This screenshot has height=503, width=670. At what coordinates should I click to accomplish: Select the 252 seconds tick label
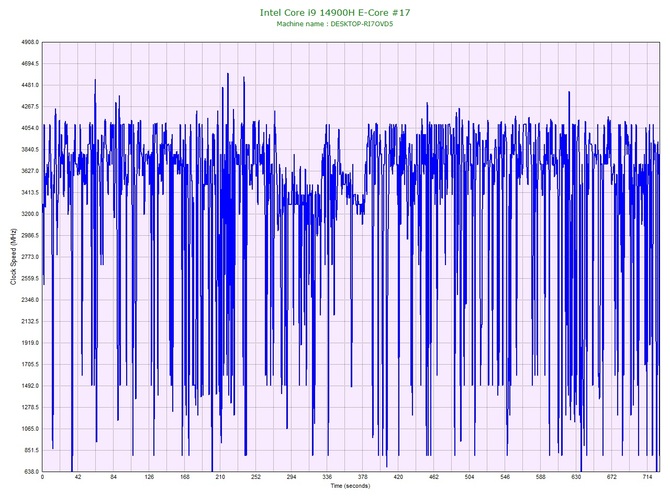tap(256, 477)
